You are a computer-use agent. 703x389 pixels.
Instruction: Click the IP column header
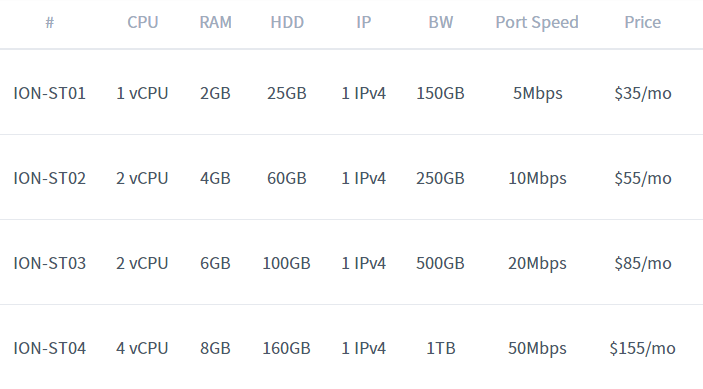(364, 22)
